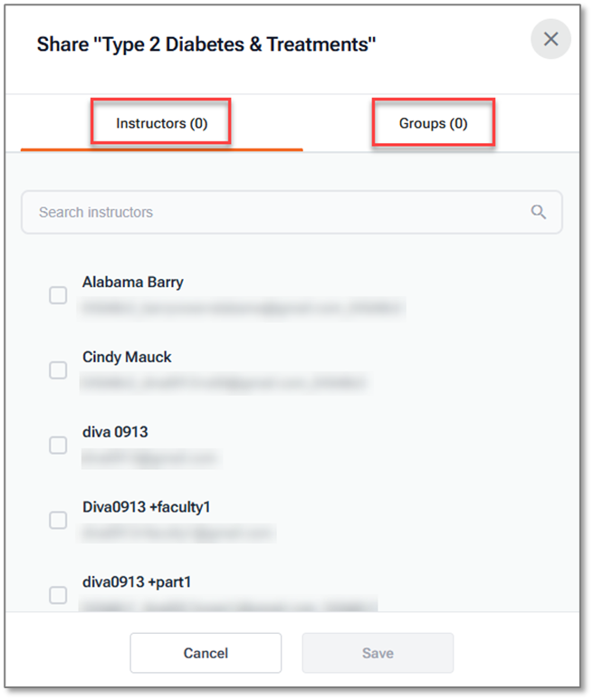Tick the Cindy Mauck checkbox

click(58, 370)
